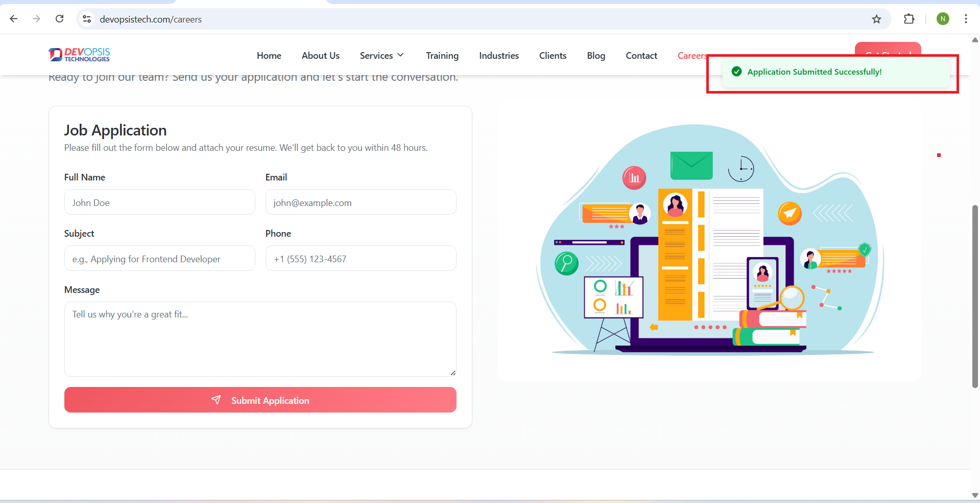This screenshot has height=503, width=980.
Task: Expand the Services dropdown menu
Action: click(x=381, y=55)
